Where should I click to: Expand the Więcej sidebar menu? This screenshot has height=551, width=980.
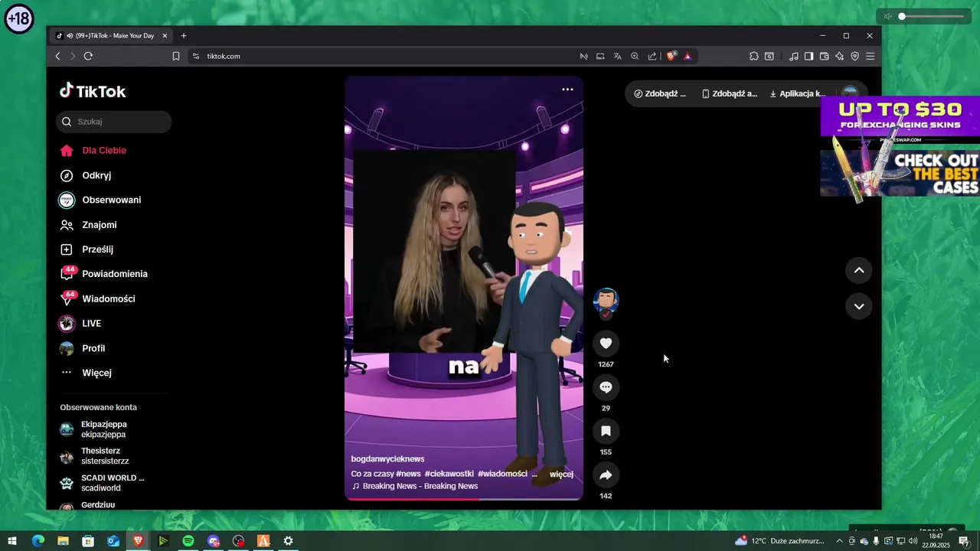[x=96, y=373]
